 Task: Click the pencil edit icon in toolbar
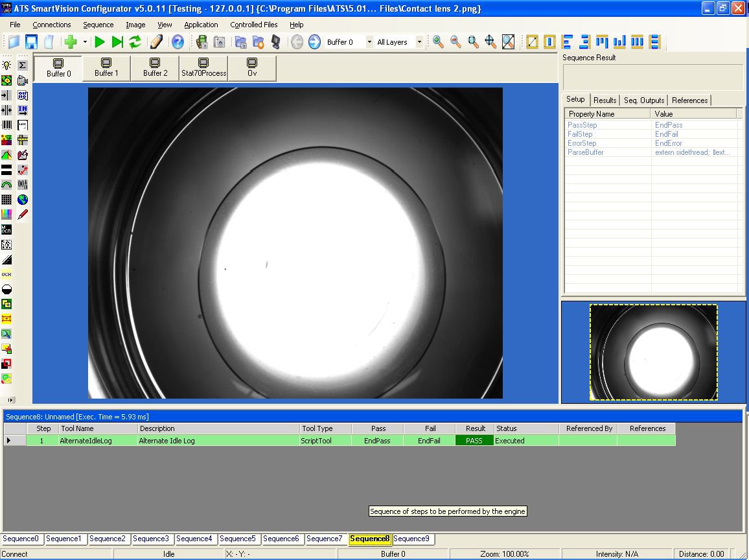pyautogui.click(x=156, y=42)
